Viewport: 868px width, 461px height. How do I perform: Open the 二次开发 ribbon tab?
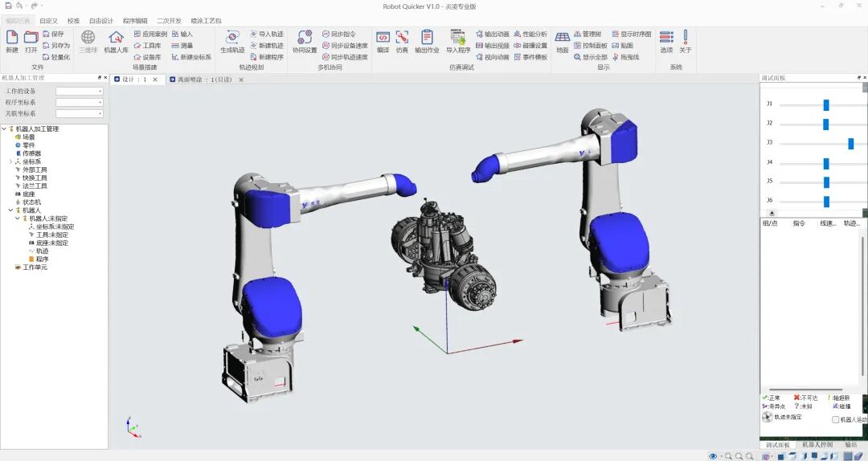click(169, 20)
